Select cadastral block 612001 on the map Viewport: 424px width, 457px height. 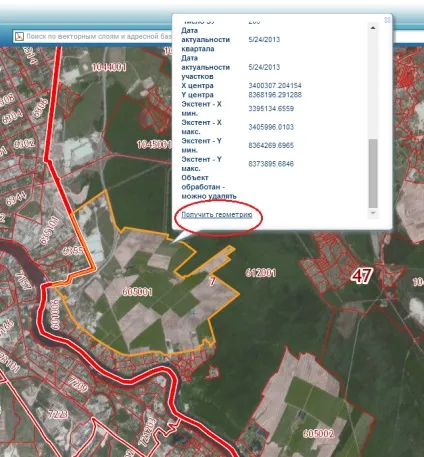point(261,273)
